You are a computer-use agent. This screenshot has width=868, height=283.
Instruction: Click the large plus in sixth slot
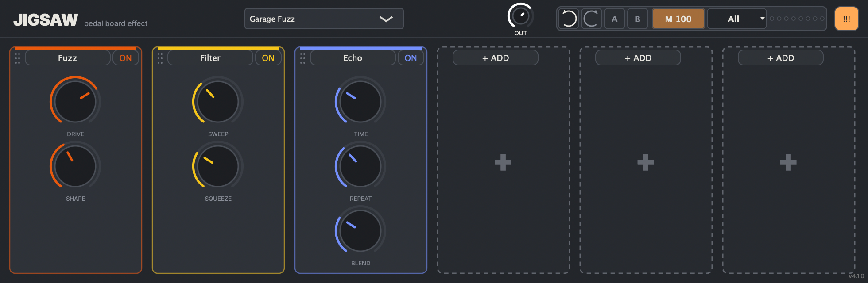pyautogui.click(x=788, y=162)
